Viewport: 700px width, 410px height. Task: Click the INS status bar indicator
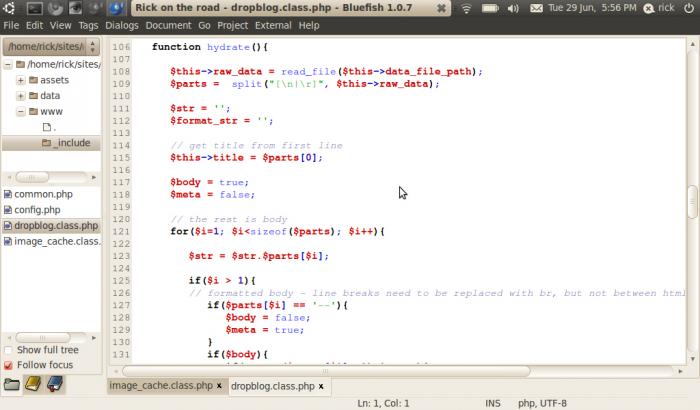493,403
